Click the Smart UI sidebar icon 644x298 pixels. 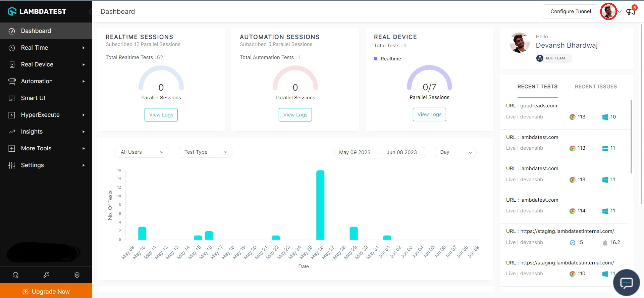click(12, 98)
